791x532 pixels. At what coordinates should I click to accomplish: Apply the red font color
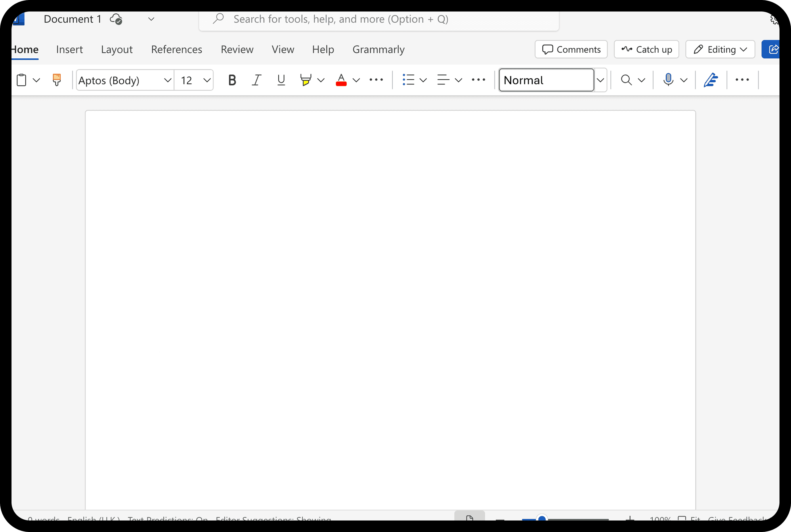click(x=341, y=80)
